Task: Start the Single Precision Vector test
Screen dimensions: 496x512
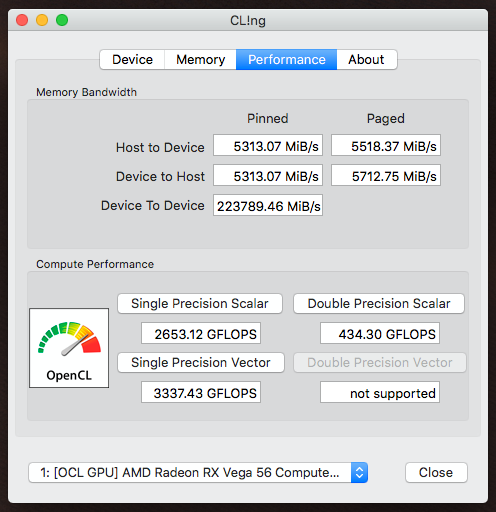Action: point(201,362)
